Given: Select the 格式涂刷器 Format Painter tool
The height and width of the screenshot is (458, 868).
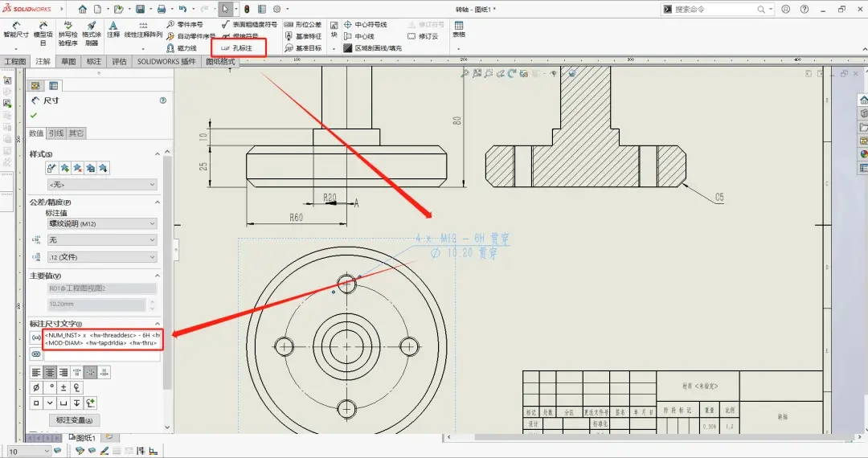Looking at the screenshot, I should pos(92,34).
